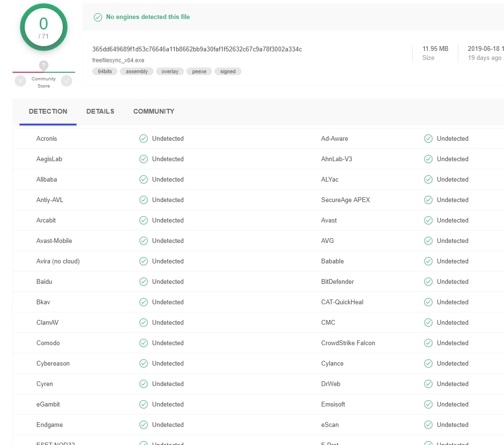504x445 pixels.
Task: Click the Undetected check icon in CrowdStrike Falcon row
Action: tap(428, 343)
